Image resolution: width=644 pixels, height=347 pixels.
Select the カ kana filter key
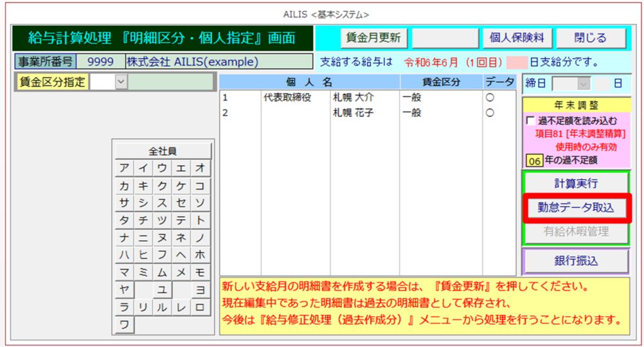(125, 186)
